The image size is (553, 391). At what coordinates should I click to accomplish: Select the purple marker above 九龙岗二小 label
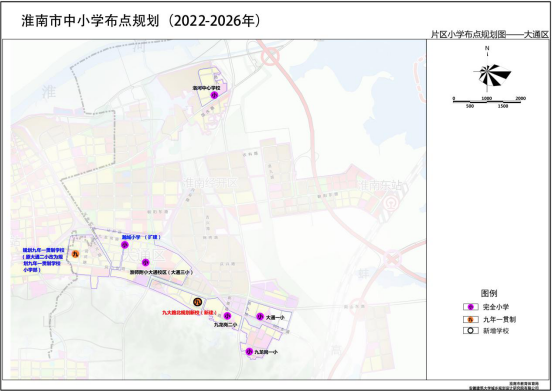coord(227,316)
